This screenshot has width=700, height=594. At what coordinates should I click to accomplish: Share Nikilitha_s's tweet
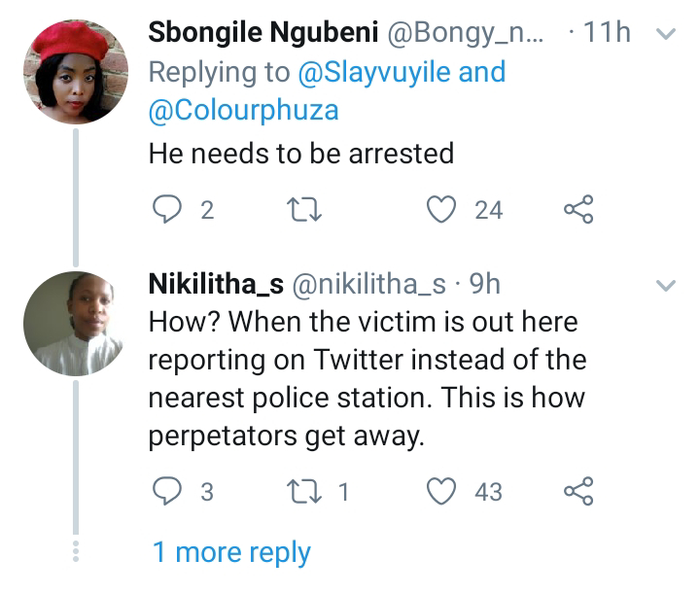[578, 491]
